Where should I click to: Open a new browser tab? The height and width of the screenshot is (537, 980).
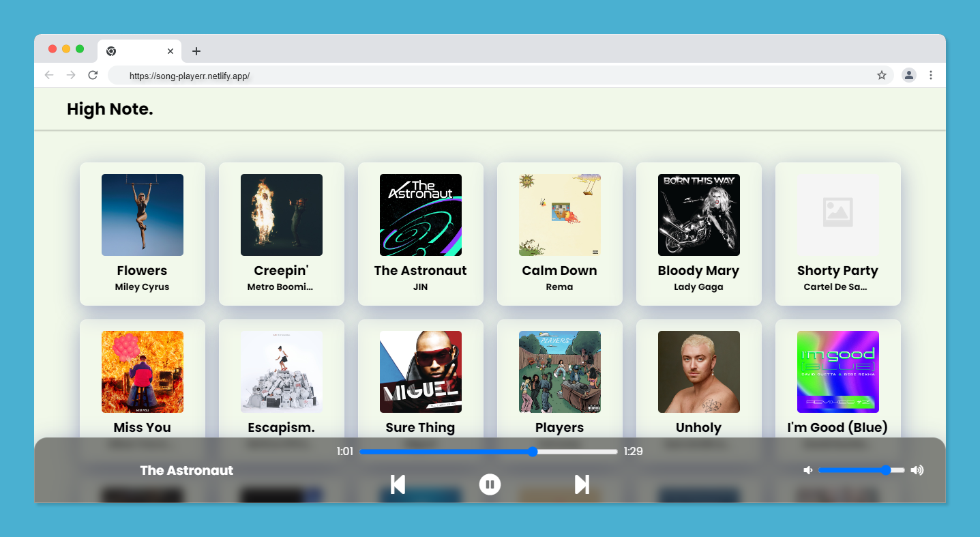click(x=196, y=51)
